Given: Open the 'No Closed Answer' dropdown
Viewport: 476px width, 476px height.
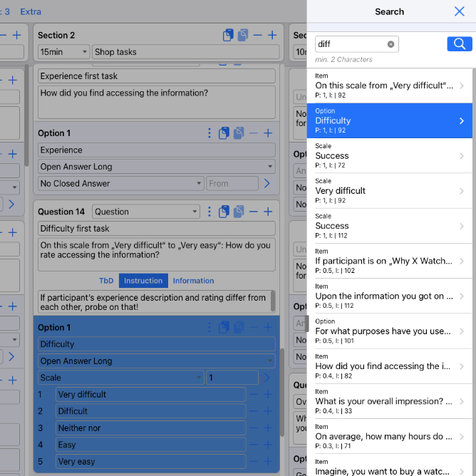Looking at the screenshot, I should click(x=121, y=183).
